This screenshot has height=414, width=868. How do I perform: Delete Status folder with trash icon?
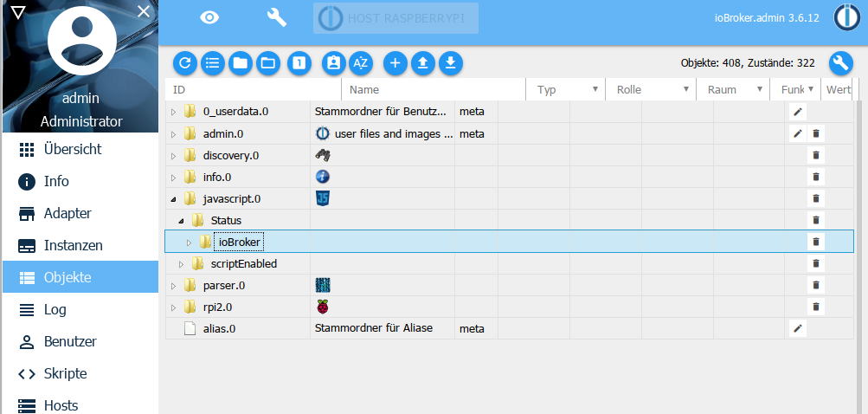pos(815,220)
